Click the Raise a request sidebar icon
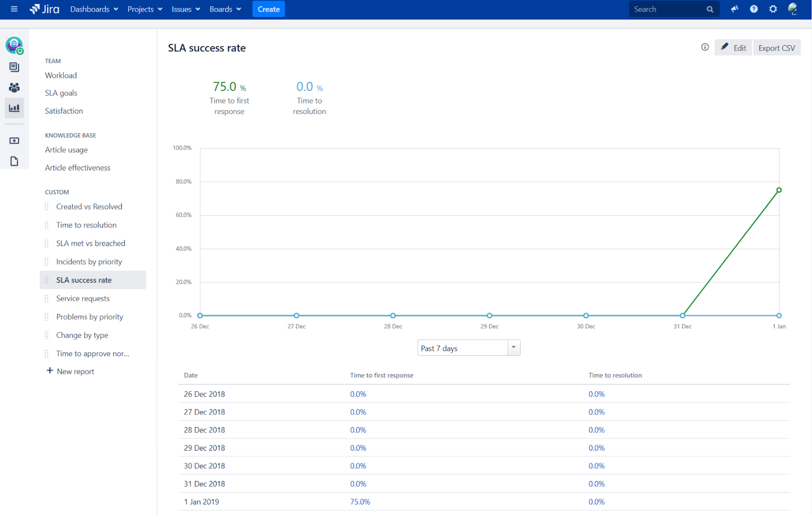 pyautogui.click(x=14, y=141)
